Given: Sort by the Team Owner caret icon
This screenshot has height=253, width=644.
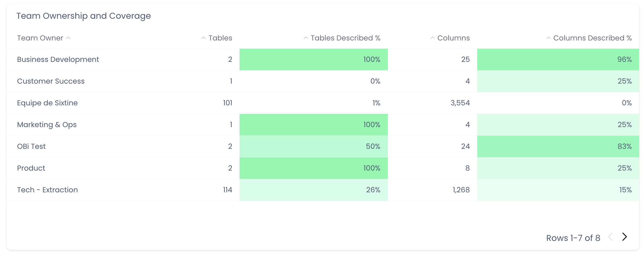Looking at the screenshot, I should 69,38.
